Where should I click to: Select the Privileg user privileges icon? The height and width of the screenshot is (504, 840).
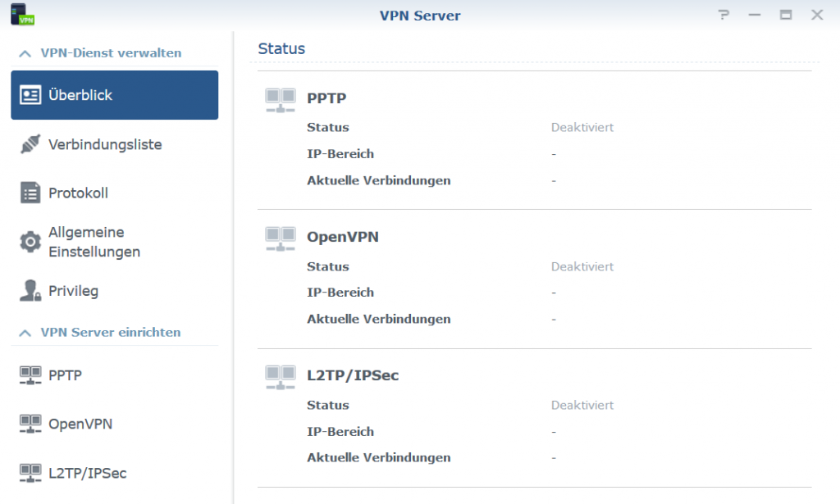tap(30, 291)
